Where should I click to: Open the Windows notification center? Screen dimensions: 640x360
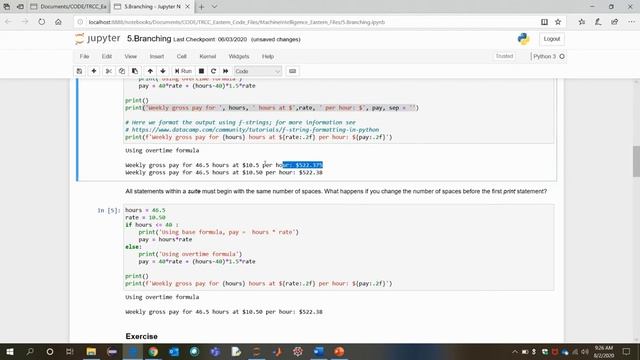point(627,351)
